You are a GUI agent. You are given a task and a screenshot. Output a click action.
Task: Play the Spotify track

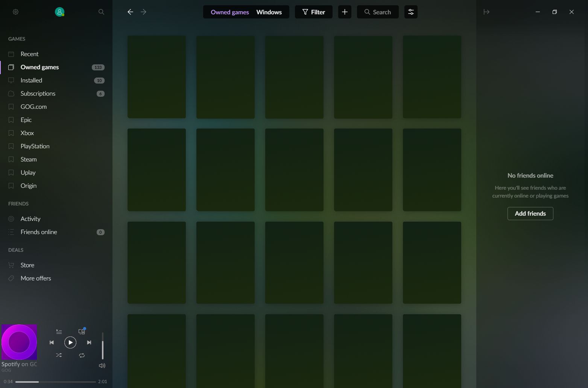(x=70, y=342)
